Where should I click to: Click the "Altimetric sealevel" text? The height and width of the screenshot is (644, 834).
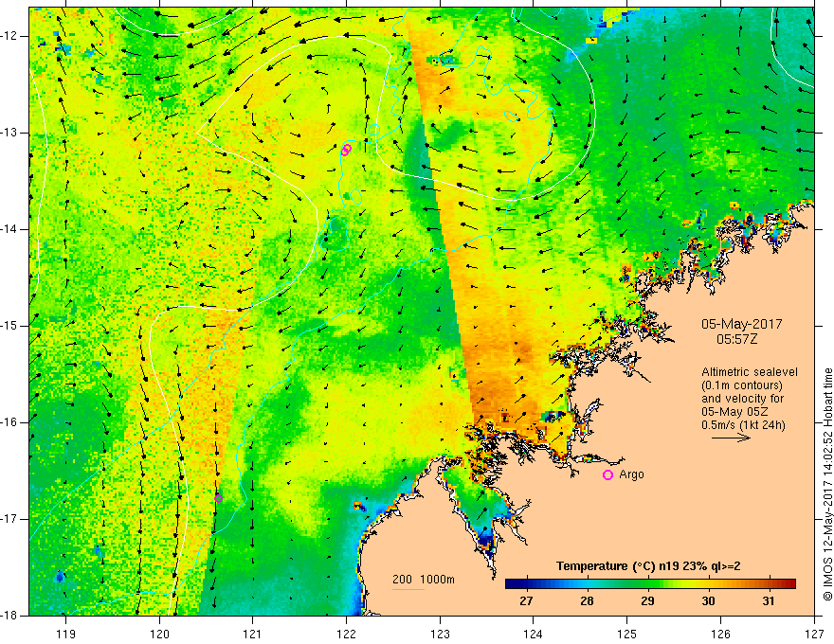click(x=750, y=372)
